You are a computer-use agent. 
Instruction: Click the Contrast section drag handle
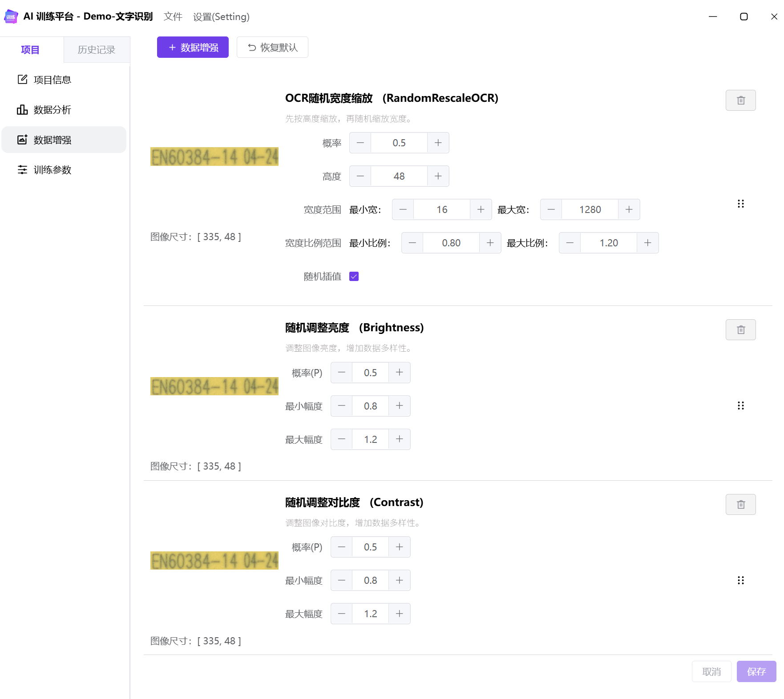click(740, 580)
